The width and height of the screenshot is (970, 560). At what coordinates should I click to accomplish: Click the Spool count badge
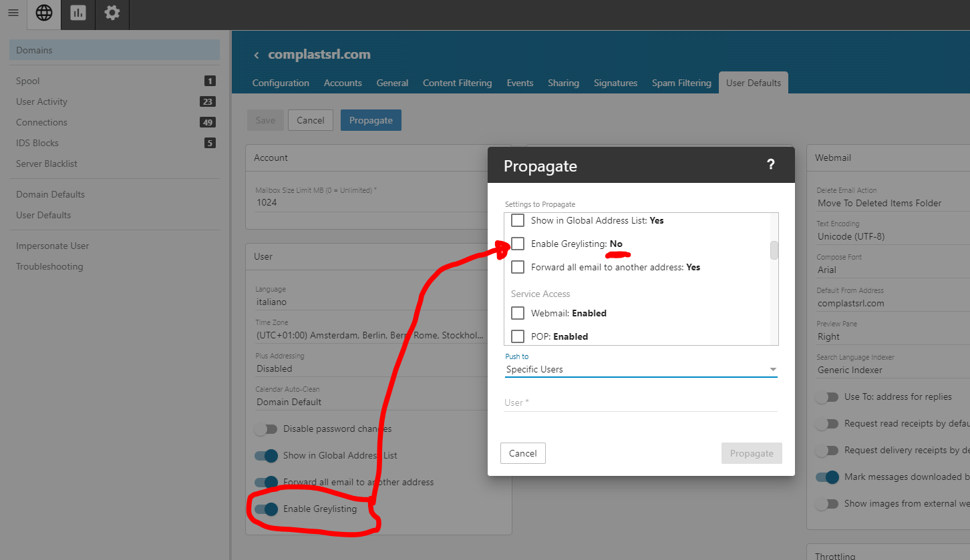coord(210,81)
